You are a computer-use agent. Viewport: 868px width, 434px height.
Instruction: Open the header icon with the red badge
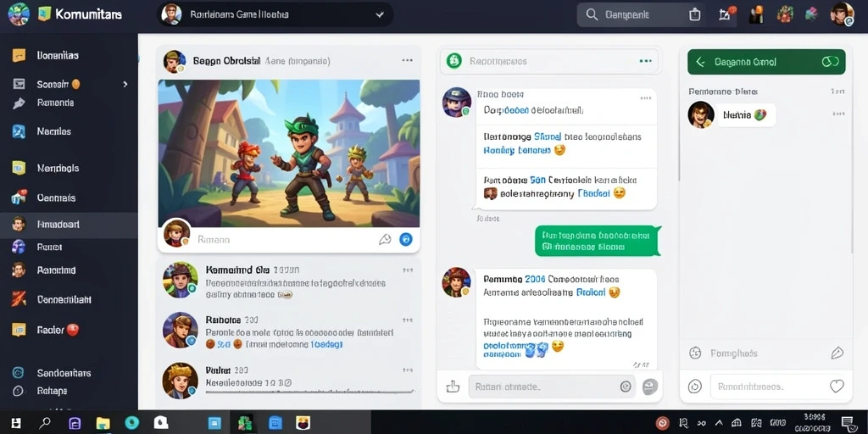click(x=726, y=14)
